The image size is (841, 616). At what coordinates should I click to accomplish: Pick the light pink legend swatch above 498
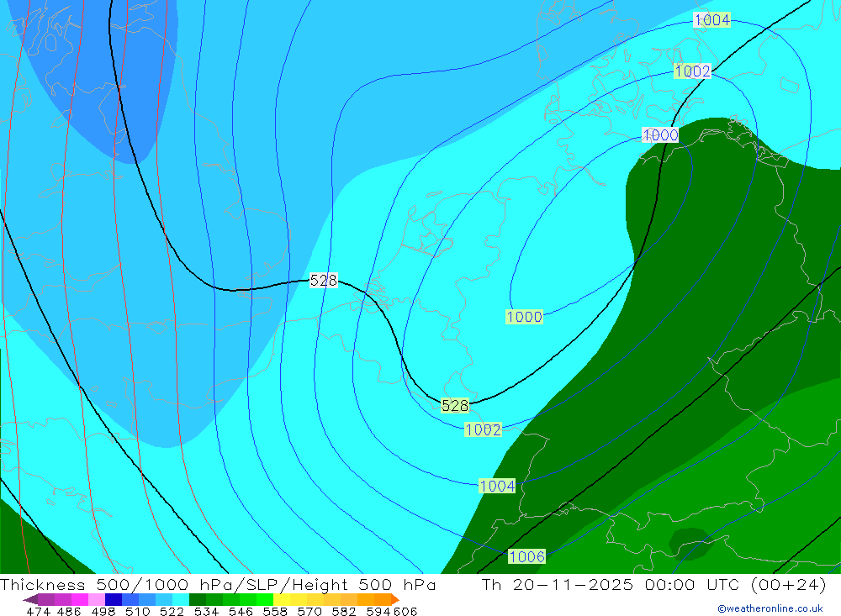97,600
